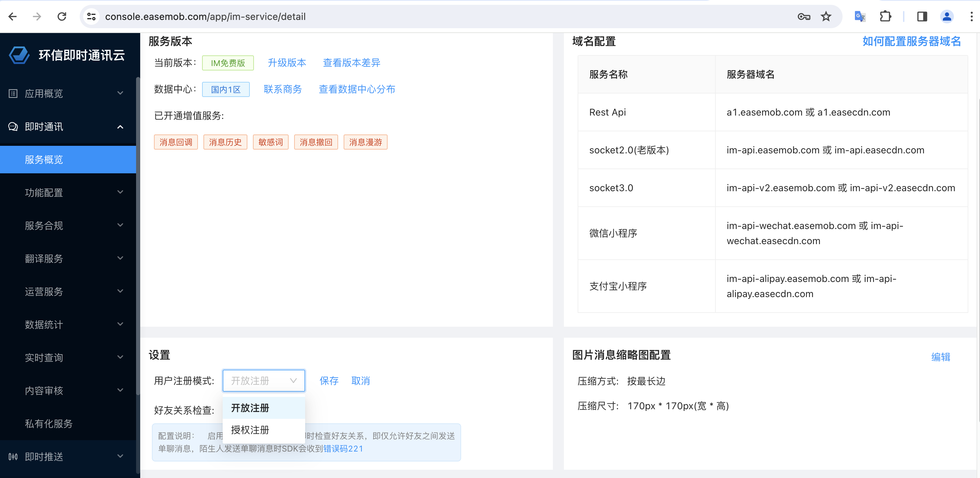
Task: Expand the 应用概览 menu chevron
Action: click(120, 93)
